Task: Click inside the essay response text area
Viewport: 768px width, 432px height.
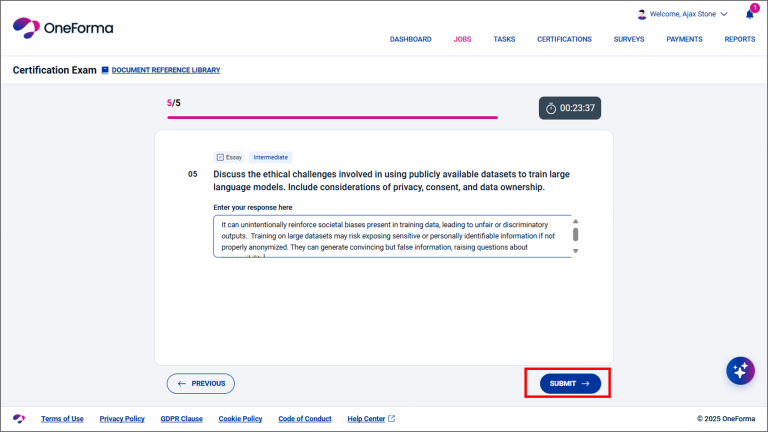Action: pyautogui.click(x=390, y=236)
